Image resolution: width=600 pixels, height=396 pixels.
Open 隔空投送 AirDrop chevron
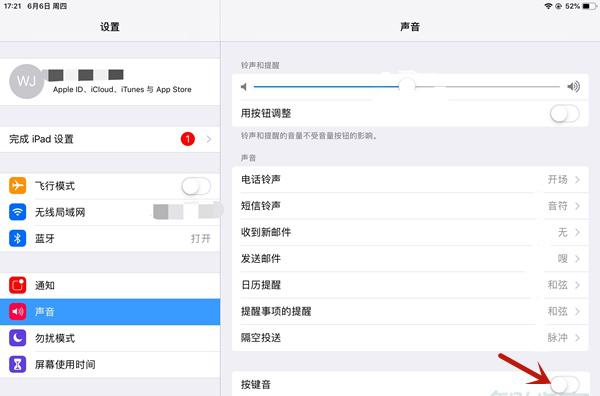click(x=577, y=338)
